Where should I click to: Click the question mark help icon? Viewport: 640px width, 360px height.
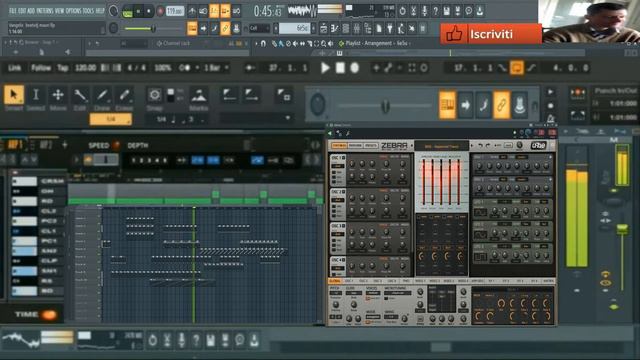436,11
